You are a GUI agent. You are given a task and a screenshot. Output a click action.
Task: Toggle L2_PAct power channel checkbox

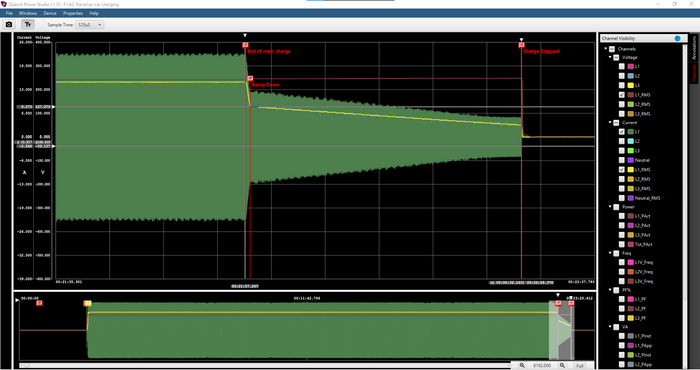[621, 225]
